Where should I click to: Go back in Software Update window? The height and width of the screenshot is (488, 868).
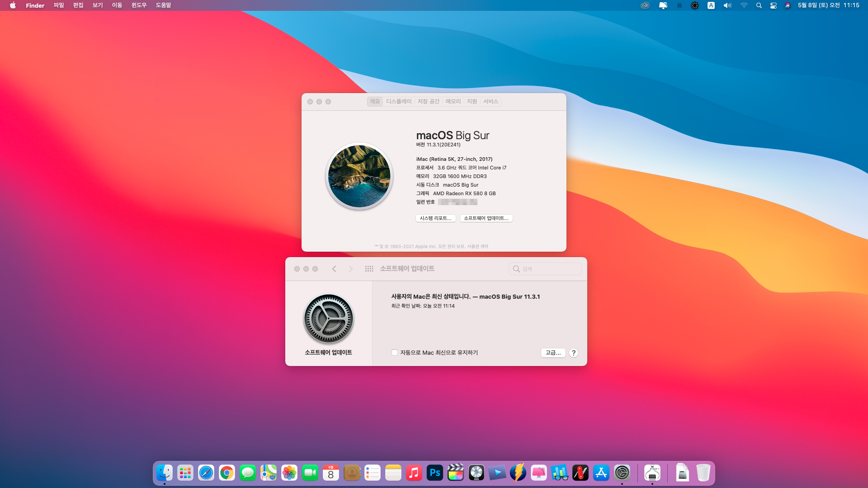pyautogui.click(x=334, y=269)
